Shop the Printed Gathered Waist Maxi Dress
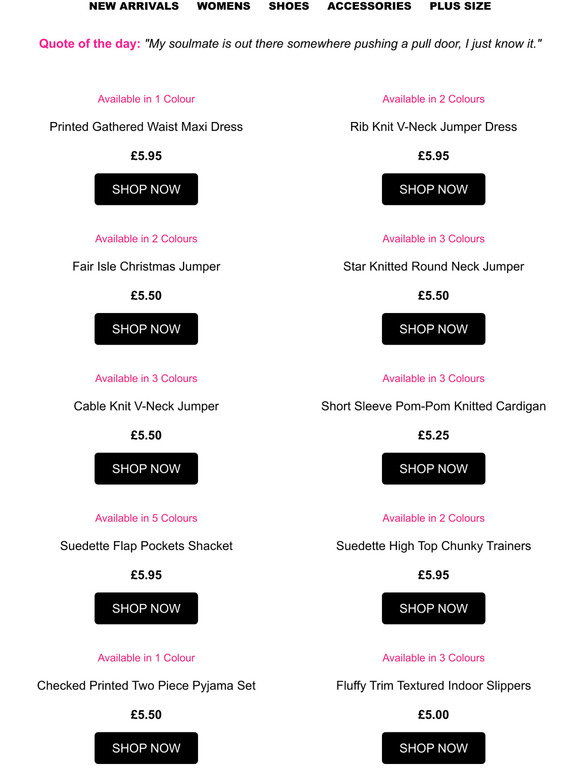 [x=146, y=189]
